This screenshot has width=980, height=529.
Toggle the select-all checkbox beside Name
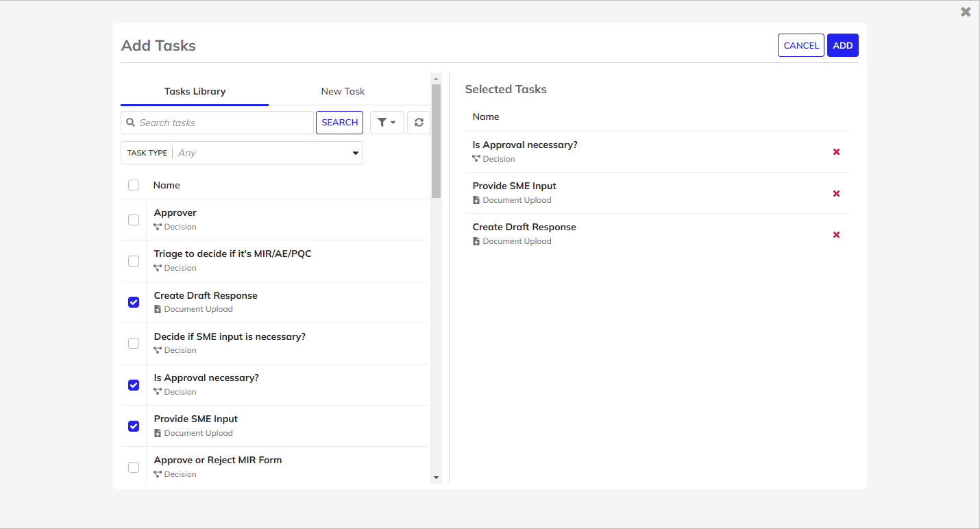(134, 185)
